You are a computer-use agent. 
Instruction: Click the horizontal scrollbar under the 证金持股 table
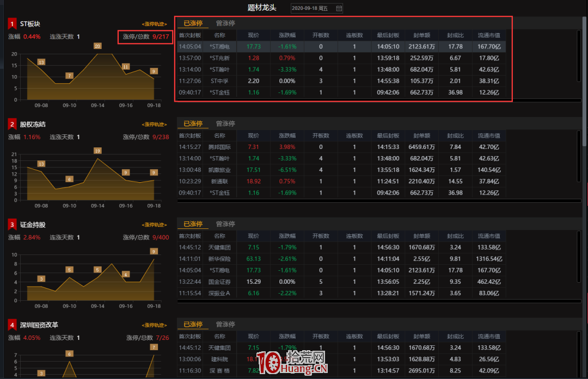[379, 301]
